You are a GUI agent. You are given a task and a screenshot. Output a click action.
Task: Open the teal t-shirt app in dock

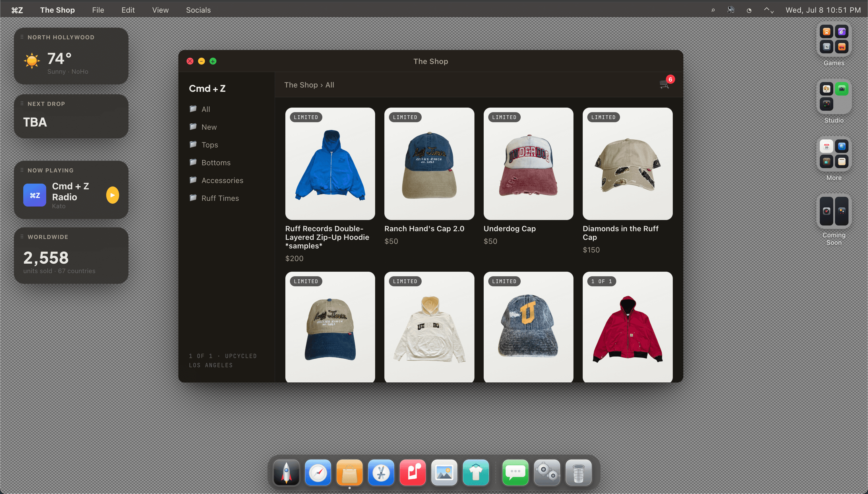pyautogui.click(x=476, y=472)
